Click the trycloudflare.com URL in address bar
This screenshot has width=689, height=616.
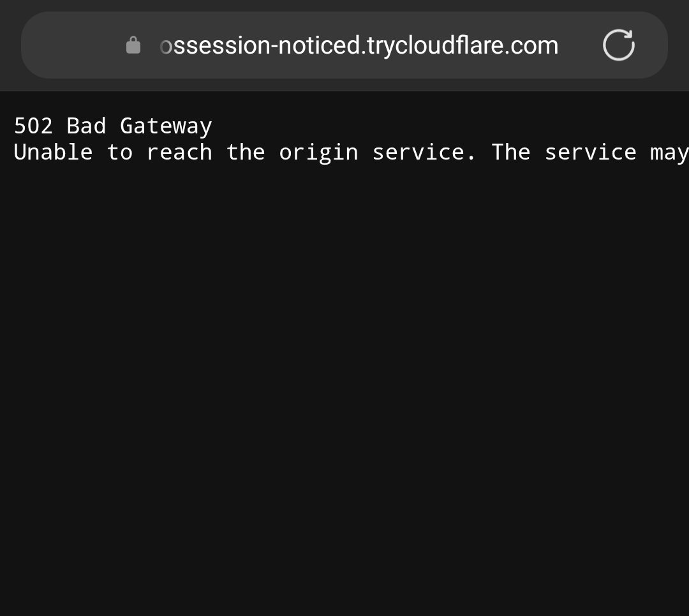359,45
